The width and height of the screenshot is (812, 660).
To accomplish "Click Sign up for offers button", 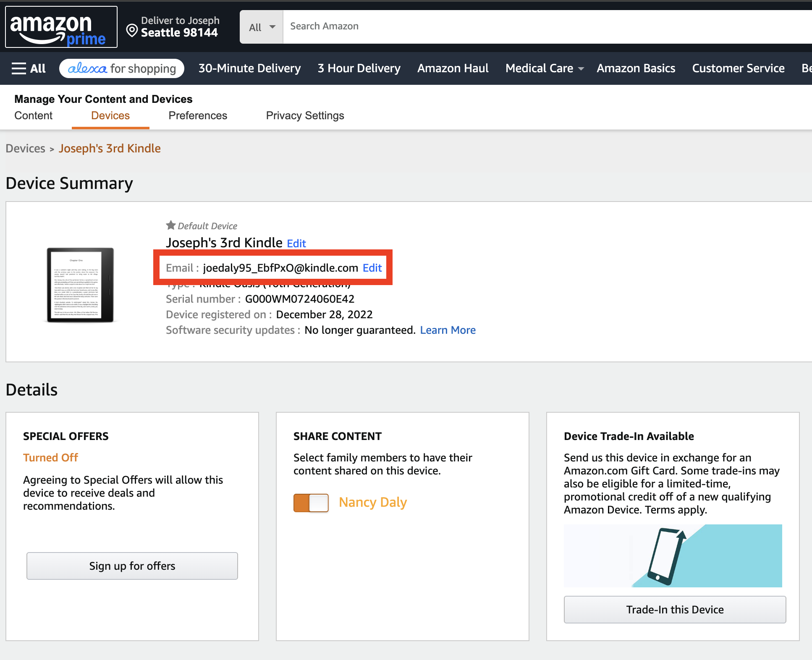I will point(132,566).
